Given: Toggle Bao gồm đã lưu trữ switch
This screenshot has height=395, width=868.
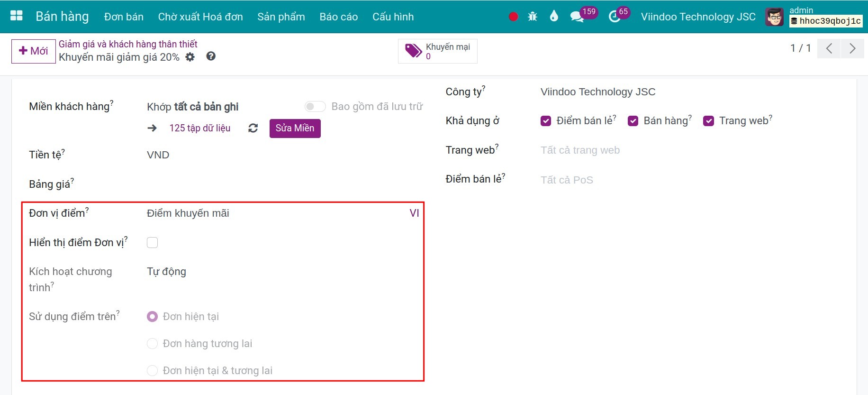Looking at the screenshot, I should tap(315, 106).
